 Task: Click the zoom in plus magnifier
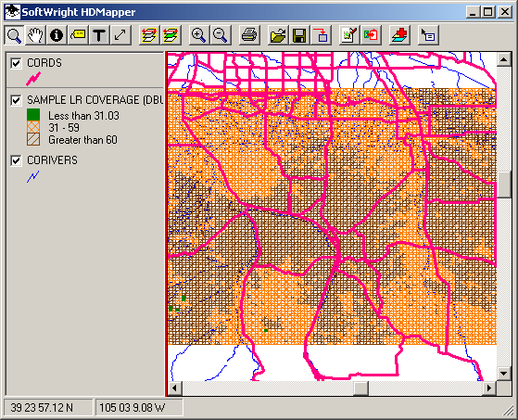point(198,35)
